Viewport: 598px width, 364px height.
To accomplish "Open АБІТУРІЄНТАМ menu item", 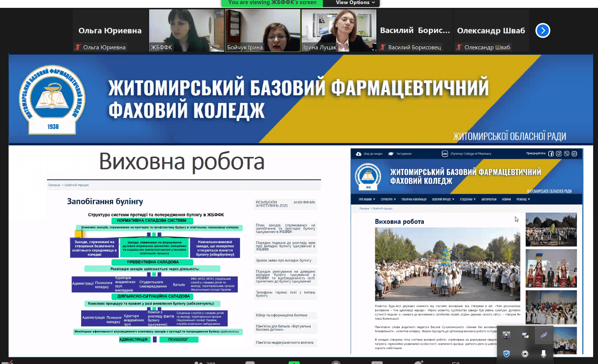I will (489, 200).
